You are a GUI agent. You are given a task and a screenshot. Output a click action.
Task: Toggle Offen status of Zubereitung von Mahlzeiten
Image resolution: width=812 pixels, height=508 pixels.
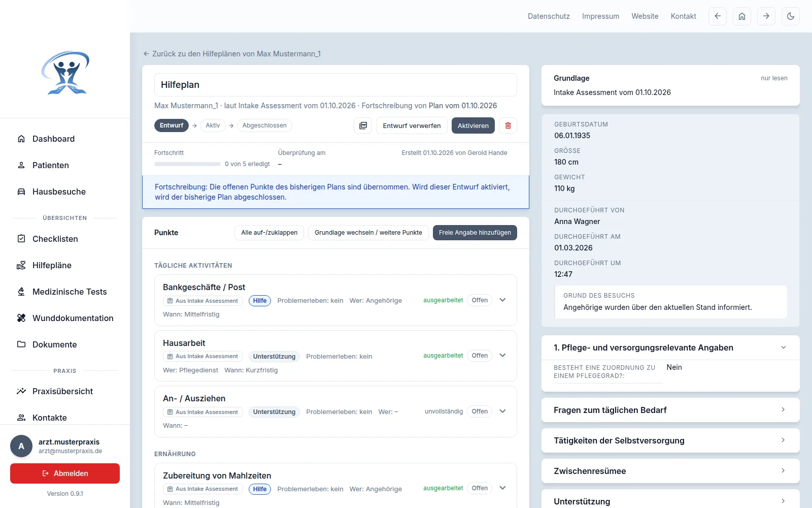[x=480, y=488]
